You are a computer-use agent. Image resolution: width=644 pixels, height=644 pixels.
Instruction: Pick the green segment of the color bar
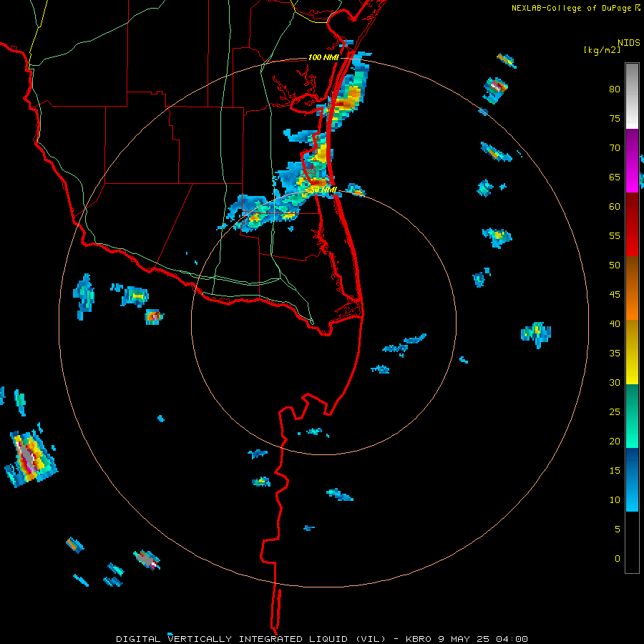point(632,416)
